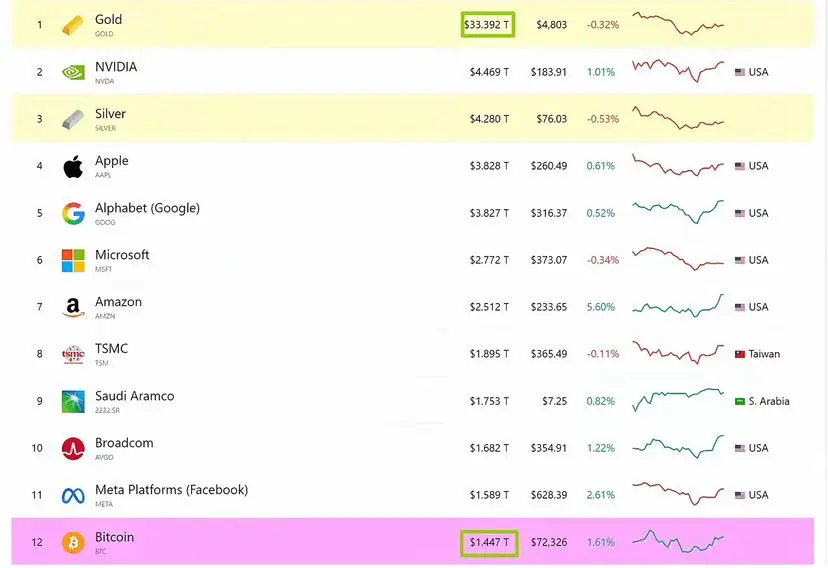The width and height of the screenshot is (828, 568).
Task: Click the S. Arabia country label
Action: (769, 402)
